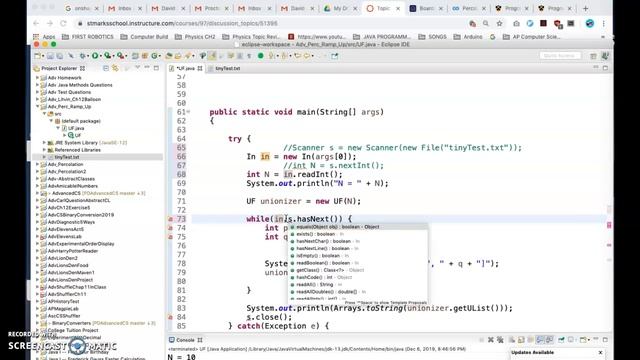Minimize the Project Explorer view
Viewport: 640px width, 360px height.
click(147, 68)
